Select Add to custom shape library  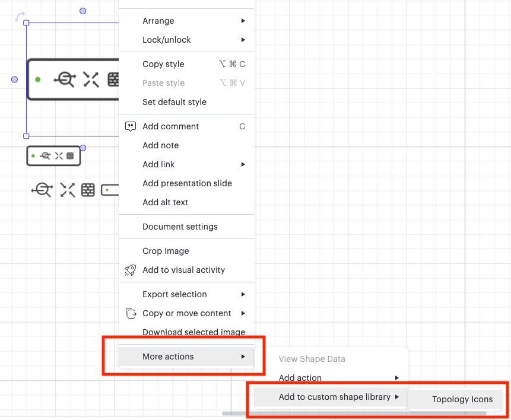coord(331,397)
